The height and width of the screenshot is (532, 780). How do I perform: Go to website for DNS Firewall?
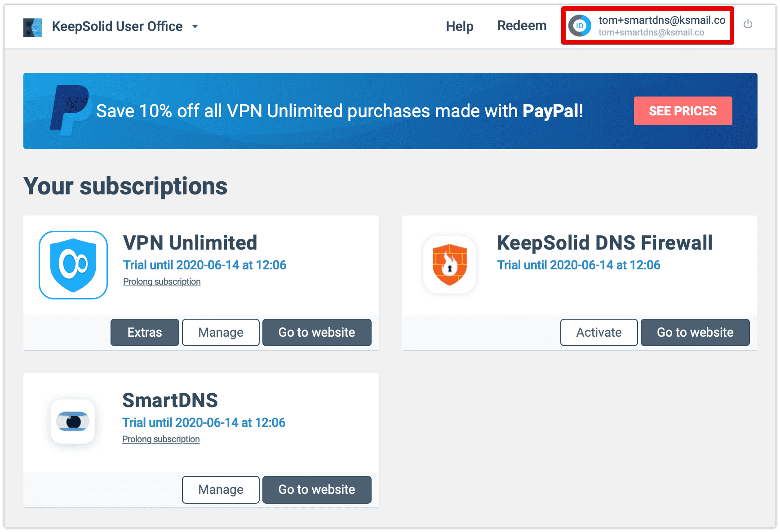[695, 332]
